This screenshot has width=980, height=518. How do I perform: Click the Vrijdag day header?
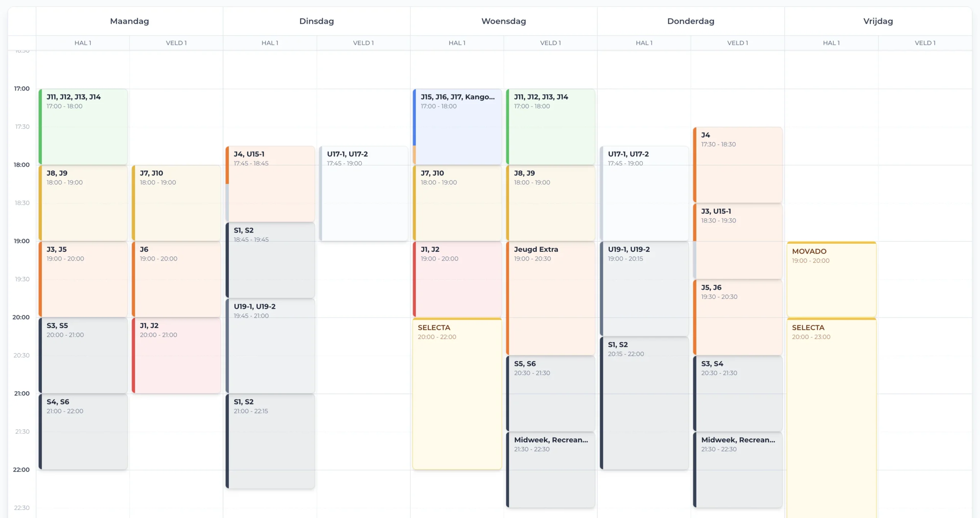[x=878, y=21]
